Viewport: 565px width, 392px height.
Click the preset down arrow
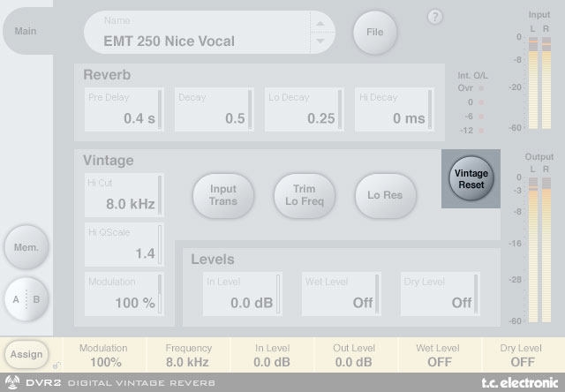point(322,41)
